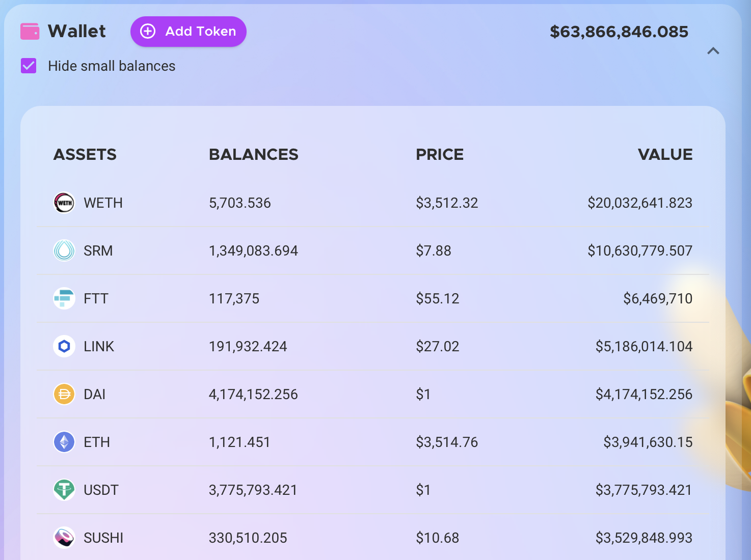Viewport: 751px width, 560px height.
Task: Click SRM price $7.88
Action: 434,250
